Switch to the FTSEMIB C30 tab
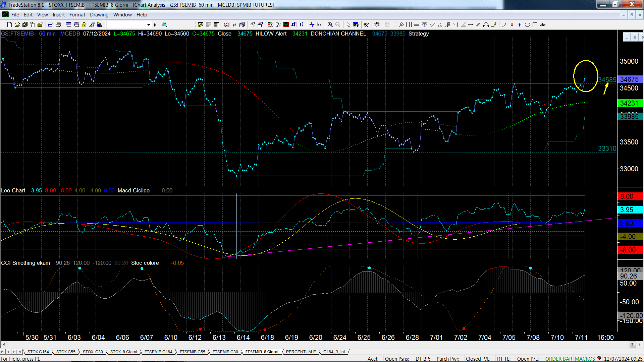644x362 pixels. tap(225, 352)
